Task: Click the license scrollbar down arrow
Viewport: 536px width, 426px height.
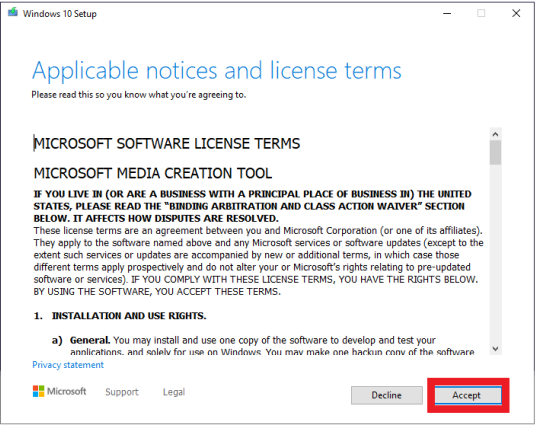Action: pyautogui.click(x=495, y=349)
